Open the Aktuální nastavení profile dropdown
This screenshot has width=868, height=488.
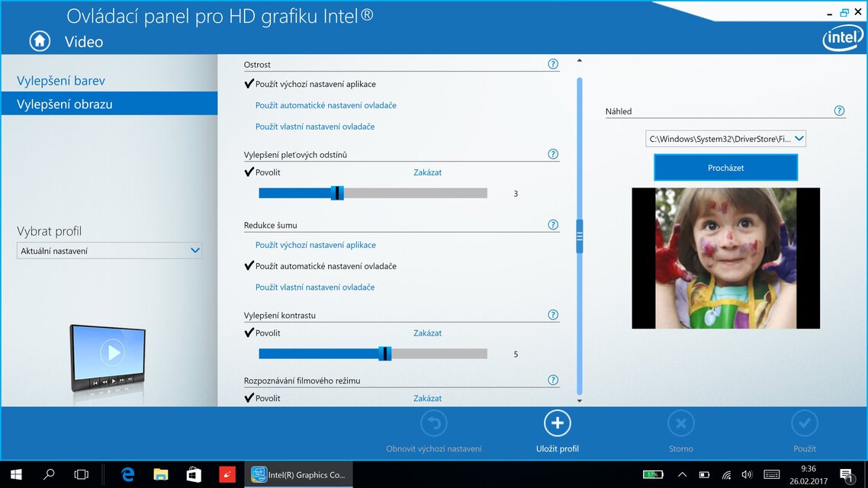tap(109, 250)
